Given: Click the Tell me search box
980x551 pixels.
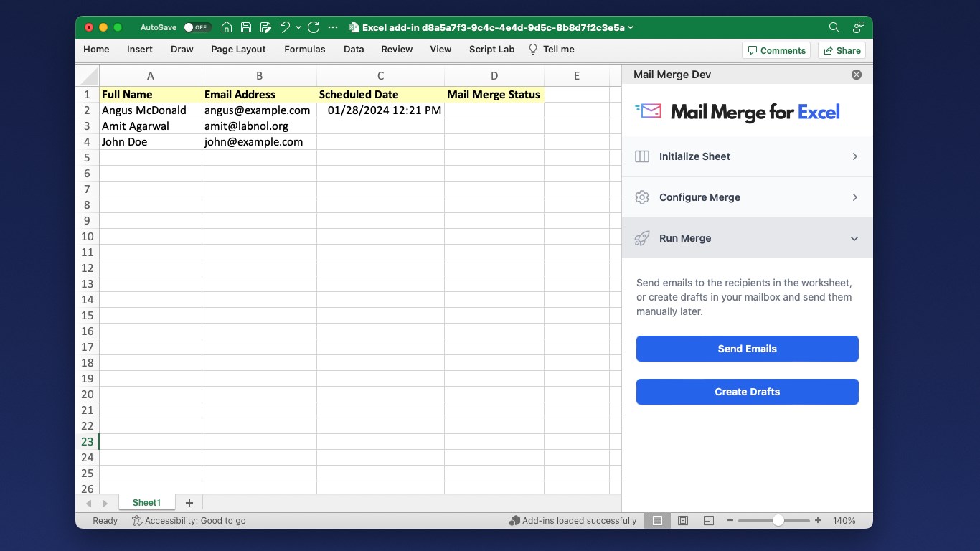Looking at the screenshot, I should click(x=552, y=50).
